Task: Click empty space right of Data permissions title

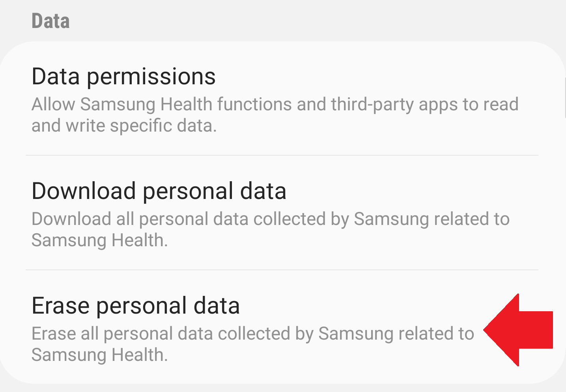Action: coord(375,76)
